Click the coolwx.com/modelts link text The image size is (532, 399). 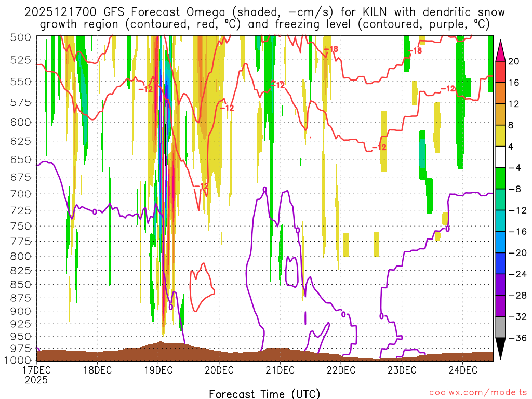pos(478,392)
